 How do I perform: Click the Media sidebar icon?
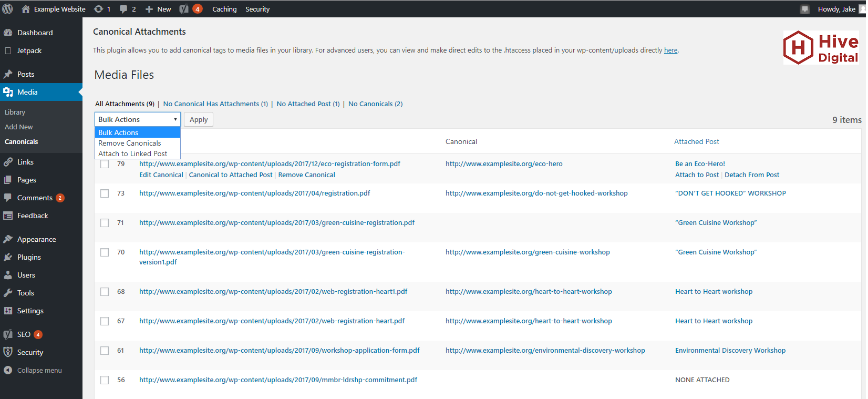pyautogui.click(x=8, y=92)
